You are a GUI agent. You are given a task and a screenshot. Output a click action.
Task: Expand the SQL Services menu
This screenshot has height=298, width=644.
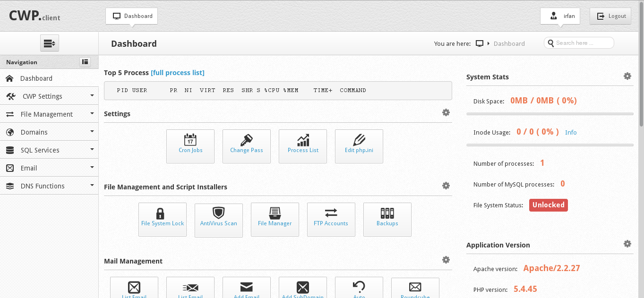[49, 150]
